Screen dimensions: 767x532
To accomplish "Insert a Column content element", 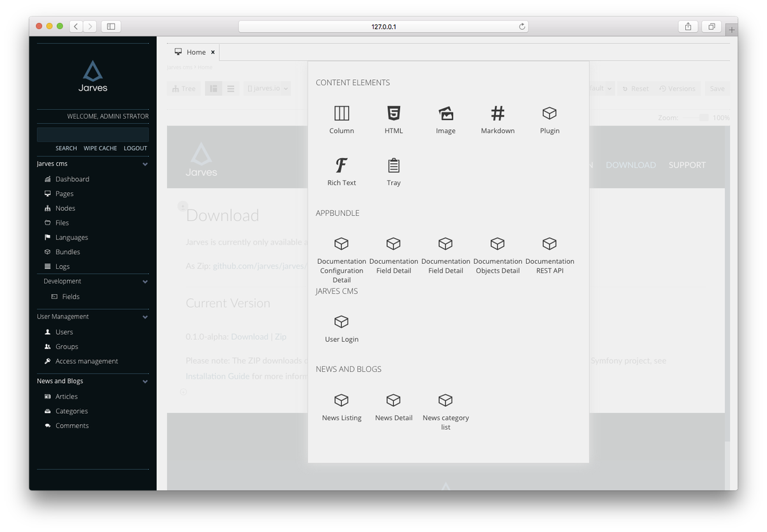I will point(342,120).
